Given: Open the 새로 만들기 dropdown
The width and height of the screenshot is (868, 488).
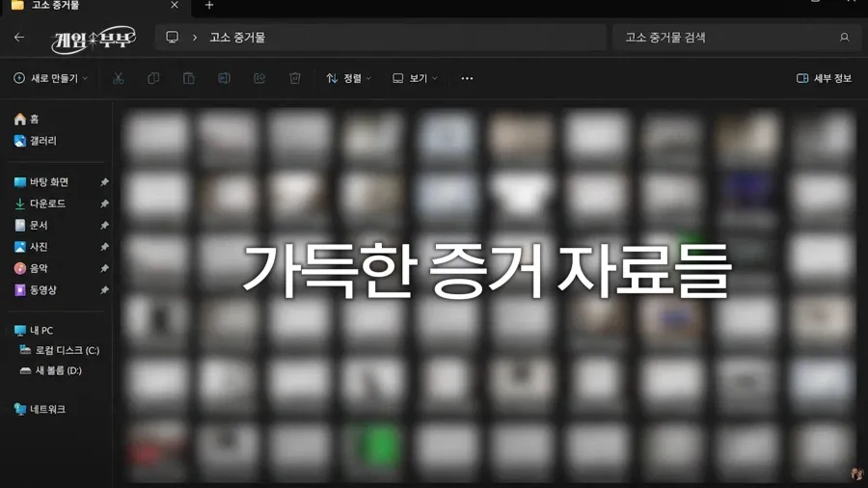Looking at the screenshot, I should (x=50, y=78).
